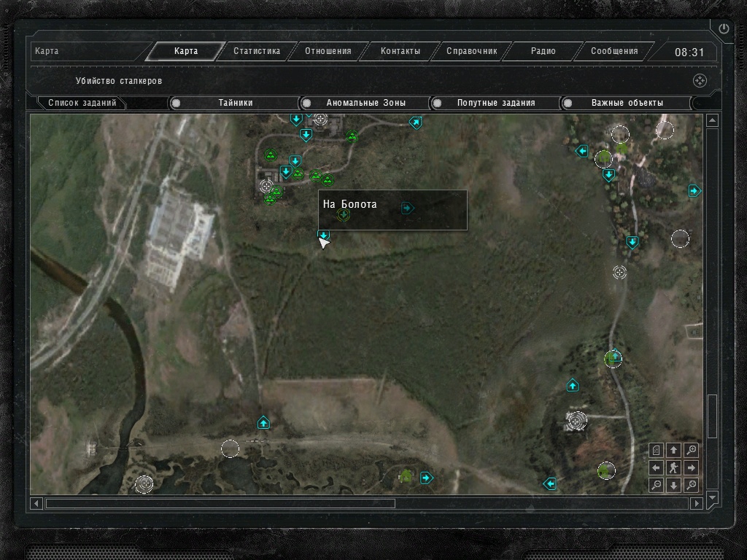Select the lone green stalker marker near diagonal arrow
This screenshot has width=747, height=560.
click(x=352, y=137)
